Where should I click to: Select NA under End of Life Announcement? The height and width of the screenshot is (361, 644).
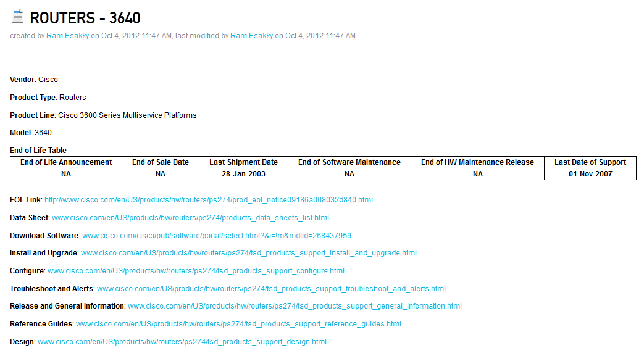pyautogui.click(x=66, y=174)
